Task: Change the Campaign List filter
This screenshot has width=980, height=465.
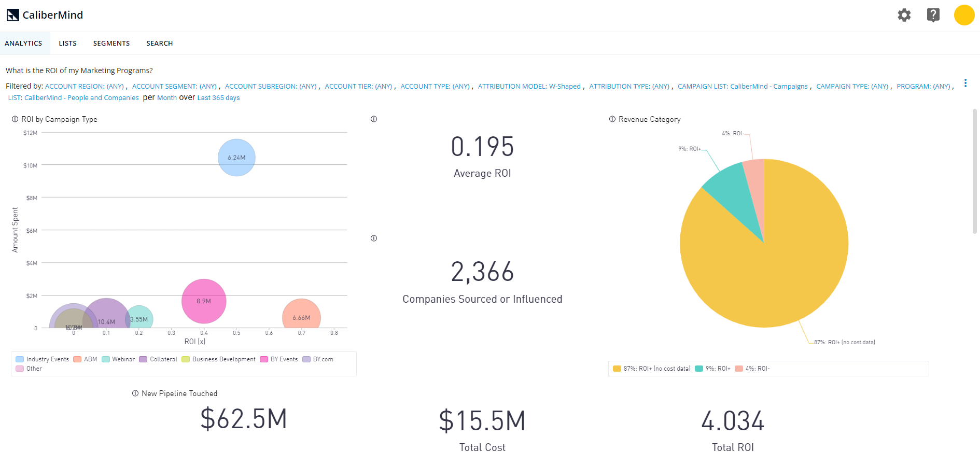Action: (743, 87)
